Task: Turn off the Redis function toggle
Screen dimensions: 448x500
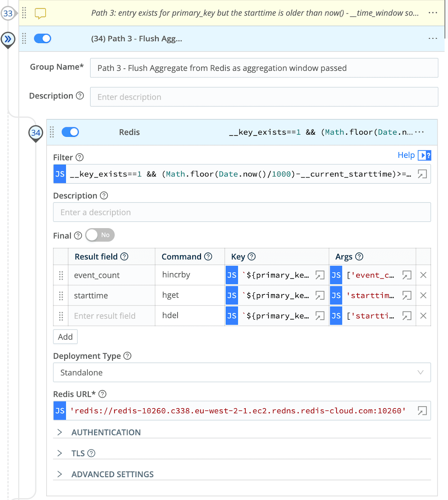Action: click(x=70, y=132)
